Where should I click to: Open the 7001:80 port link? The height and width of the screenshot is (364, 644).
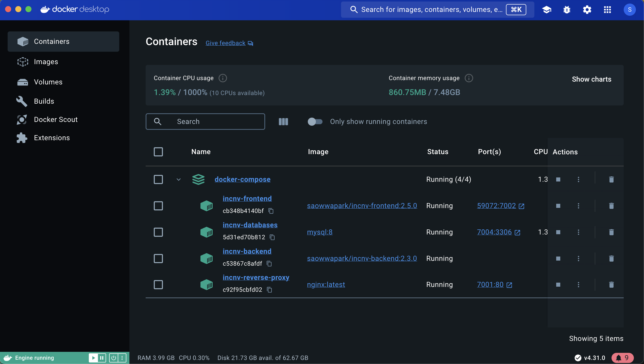490,285
